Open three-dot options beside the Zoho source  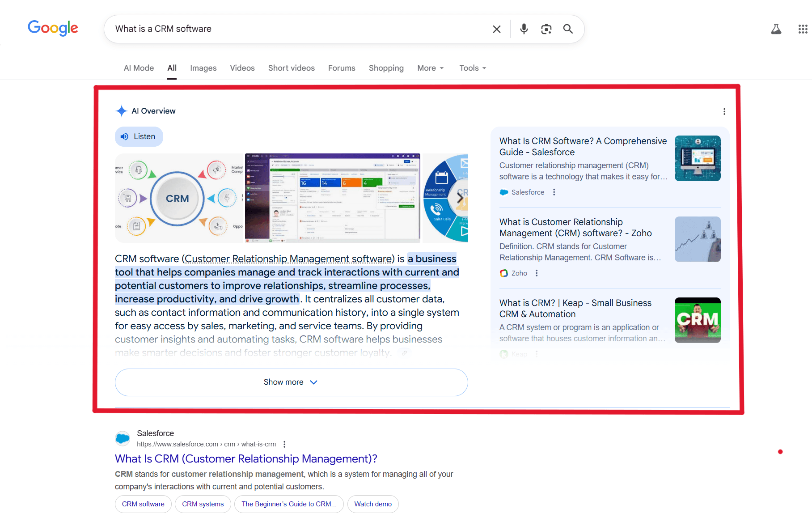coord(537,273)
